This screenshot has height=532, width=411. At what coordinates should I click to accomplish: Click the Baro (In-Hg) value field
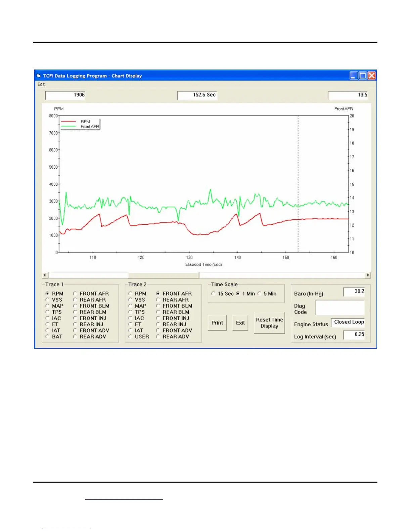(x=354, y=292)
